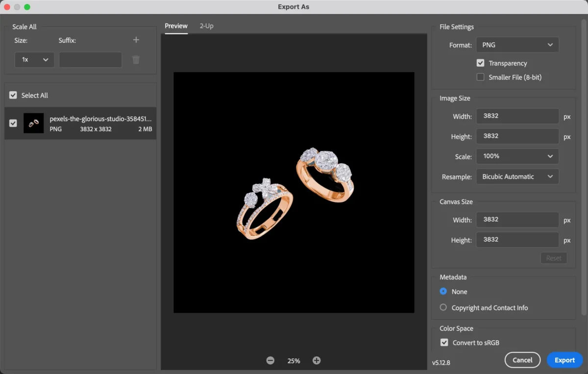Select the None metadata option
Image resolution: width=588 pixels, height=374 pixels.
pos(443,291)
